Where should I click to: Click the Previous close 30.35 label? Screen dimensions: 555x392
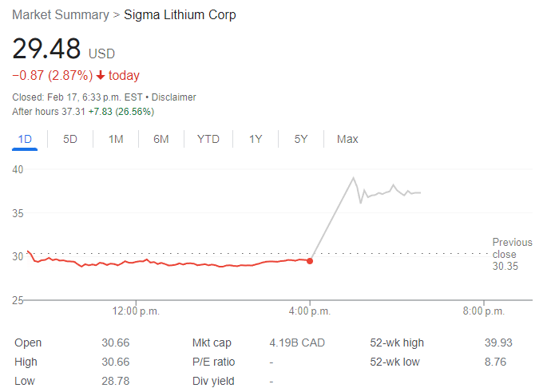click(x=505, y=254)
